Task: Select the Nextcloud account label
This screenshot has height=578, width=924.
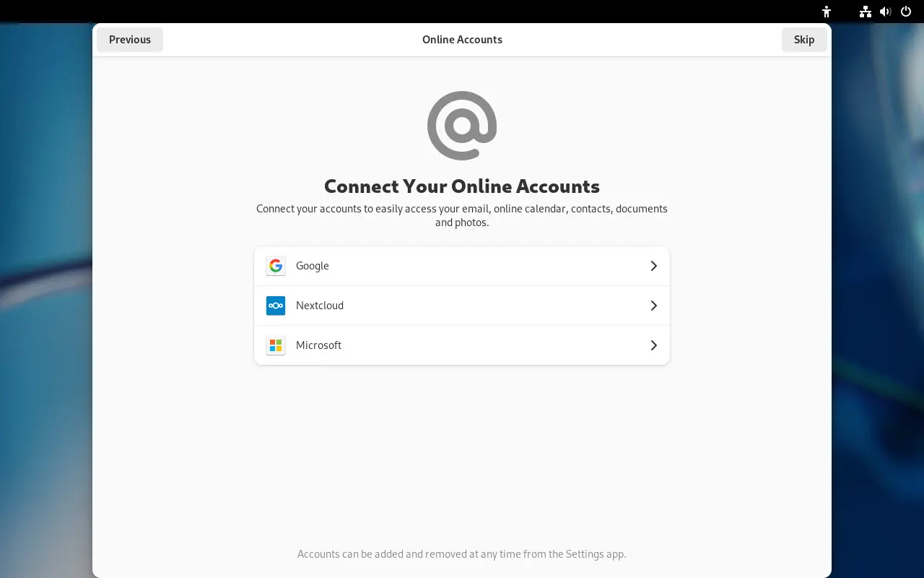Action: (x=320, y=306)
